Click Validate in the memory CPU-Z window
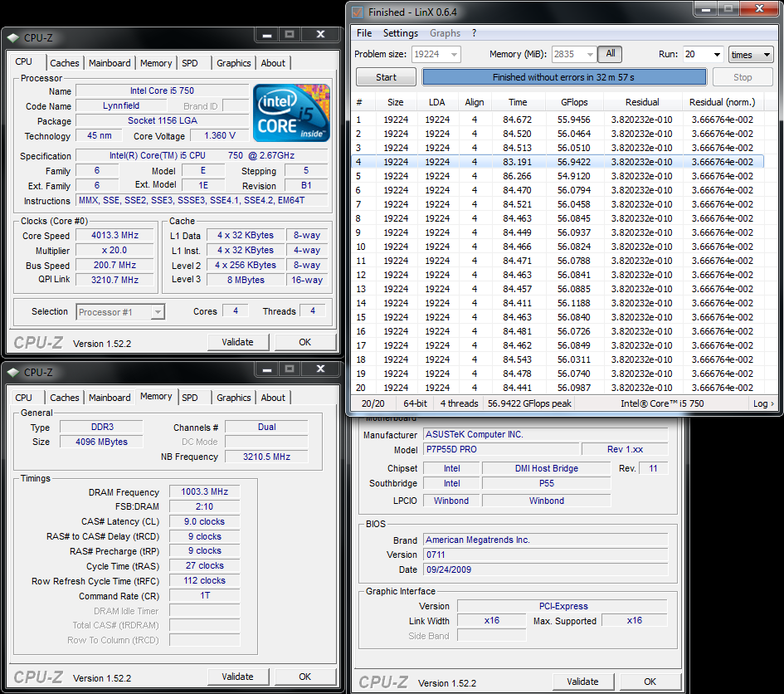Viewport: 784px width, 694px height. point(237,677)
